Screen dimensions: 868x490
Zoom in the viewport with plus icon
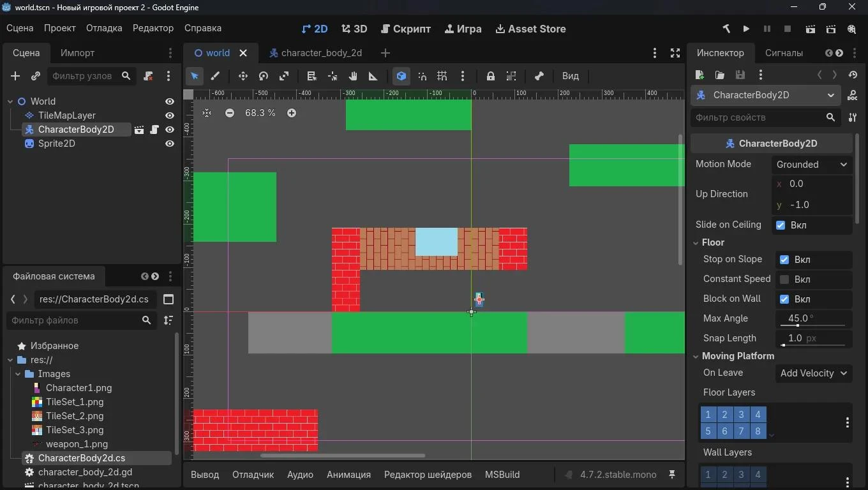(292, 113)
